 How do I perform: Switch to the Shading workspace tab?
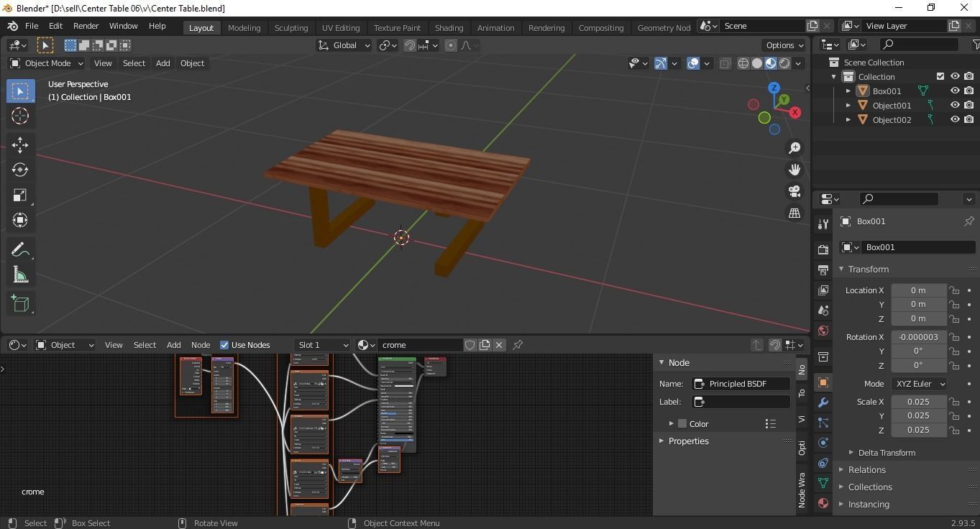pos(449,28)
